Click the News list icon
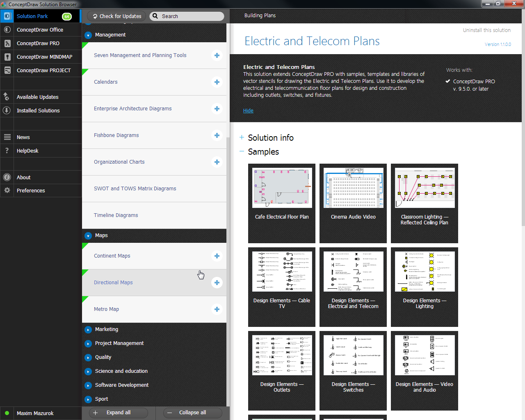This screenshot has width=525, height=420. pos(7,137)
